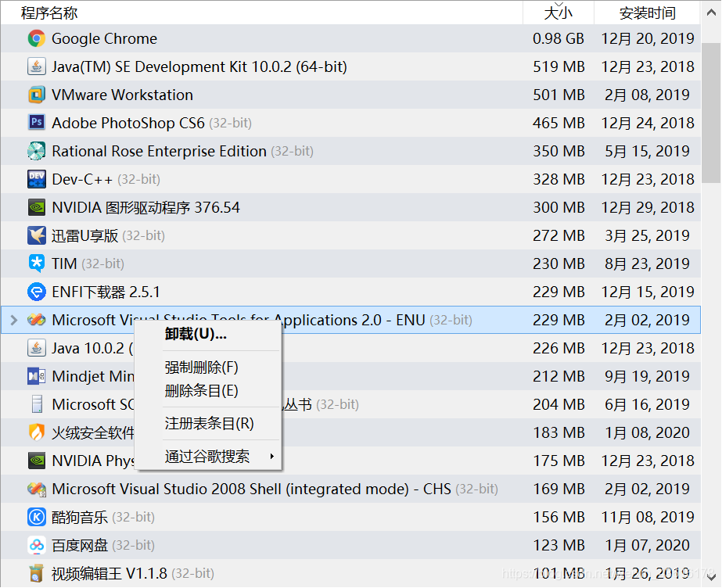Click the 火绒安全软件 icon

pyautogui.click(x=37, y=432)
